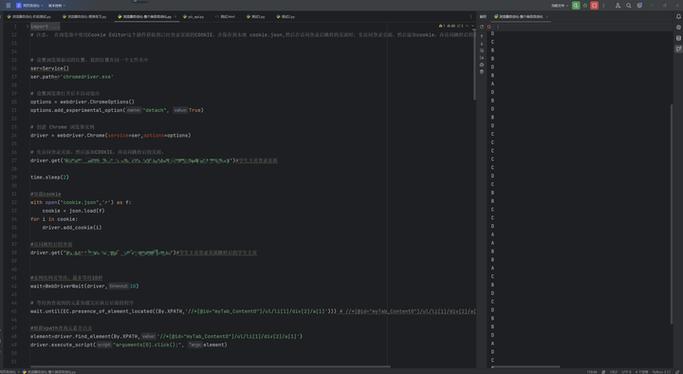Open more run actions menu in title bar

(604, 6)
